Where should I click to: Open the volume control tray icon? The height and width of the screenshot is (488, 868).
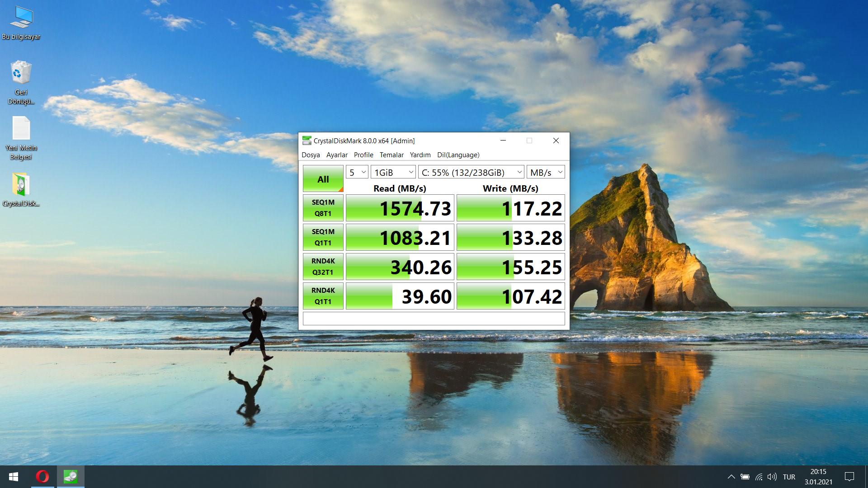(x=772, y=477)
